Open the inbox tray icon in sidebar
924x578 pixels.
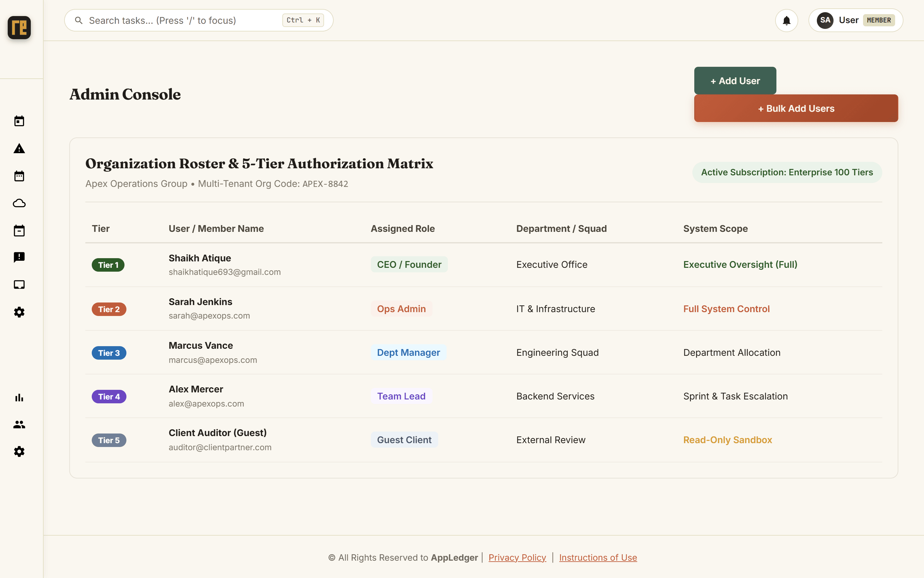19,285
